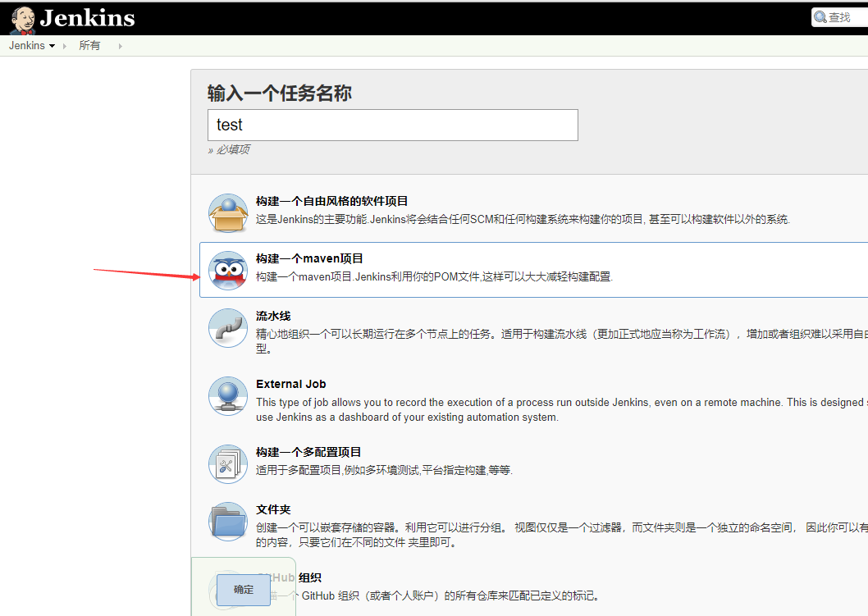Choose the External Job title
This screenshot has width=868, height=616.
(291, 384)
